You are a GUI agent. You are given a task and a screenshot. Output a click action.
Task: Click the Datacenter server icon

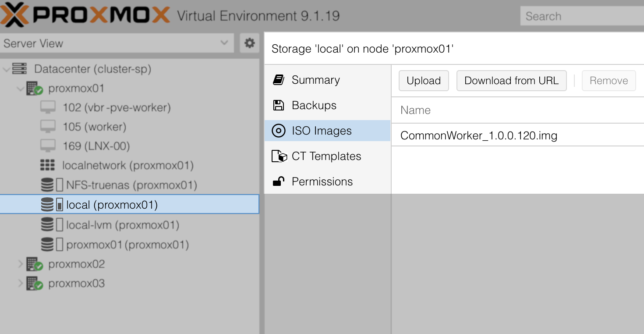click(19, 69)
